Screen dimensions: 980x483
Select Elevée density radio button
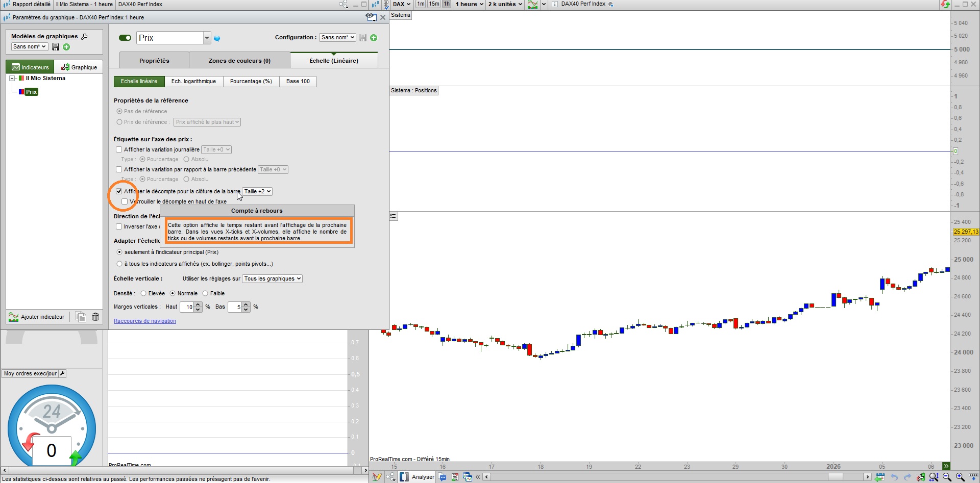pos(143,293)
